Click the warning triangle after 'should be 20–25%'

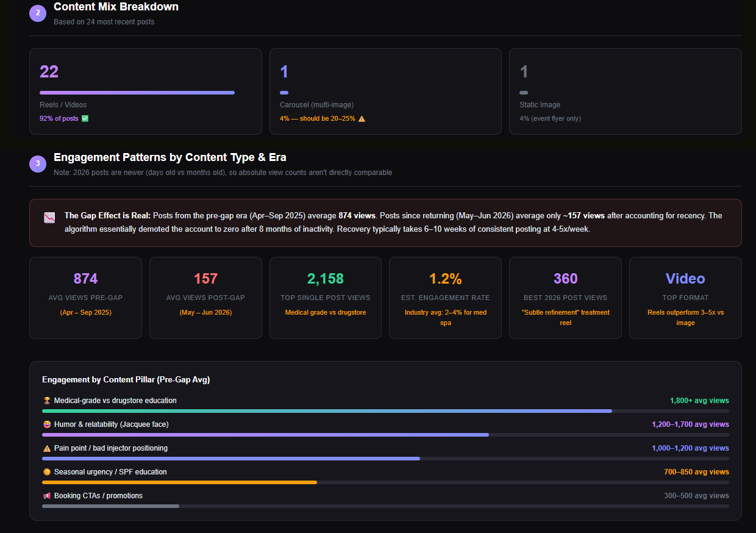(362, 118)
